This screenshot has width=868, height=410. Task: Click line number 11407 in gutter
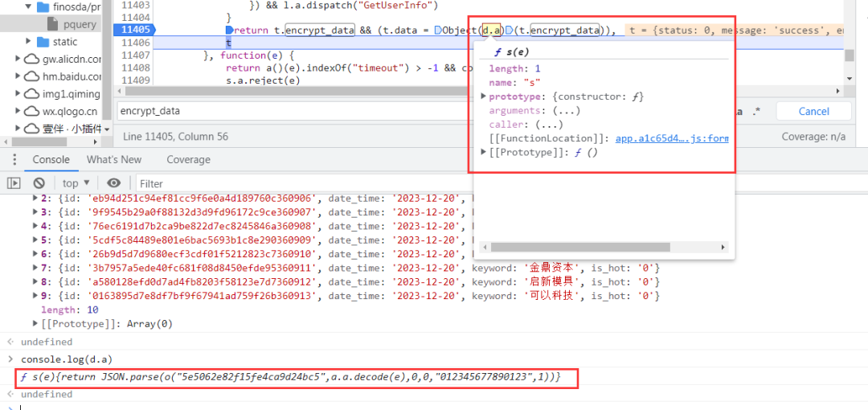coord(135,55)
